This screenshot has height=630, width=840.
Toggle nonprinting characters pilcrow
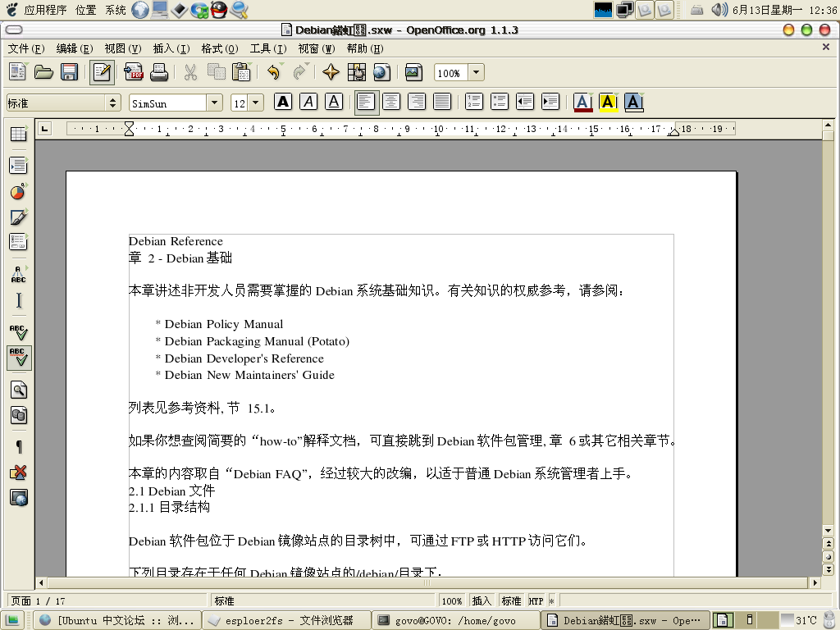click(x=19, y=447)
